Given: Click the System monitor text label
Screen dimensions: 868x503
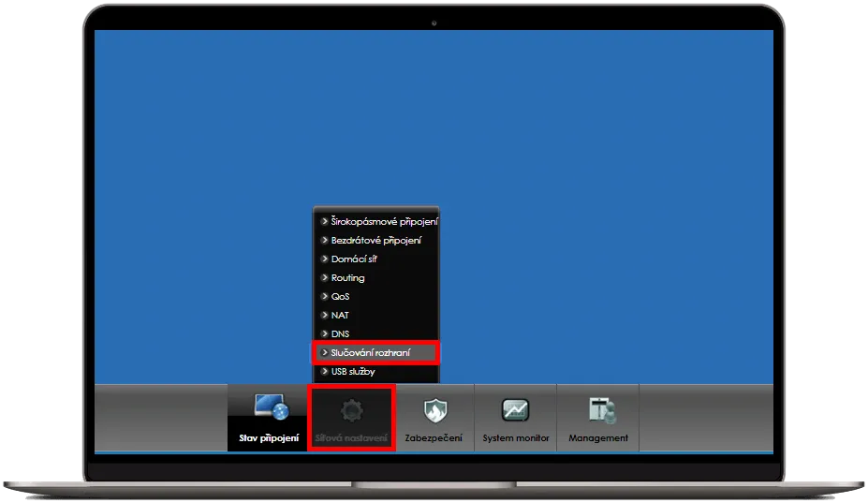Looking at the screenshot, I should coord(516,438).
